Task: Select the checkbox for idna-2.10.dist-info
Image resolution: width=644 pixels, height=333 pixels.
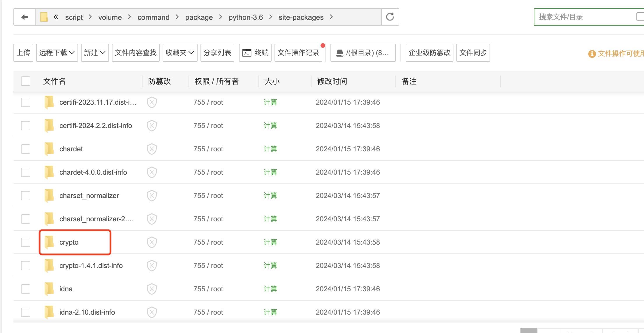Action: [26, 312]
